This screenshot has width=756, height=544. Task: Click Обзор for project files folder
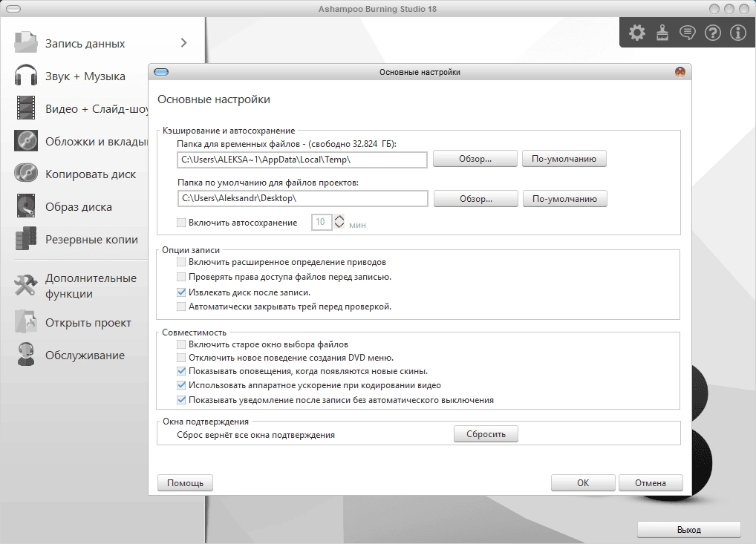pos(476,198)
